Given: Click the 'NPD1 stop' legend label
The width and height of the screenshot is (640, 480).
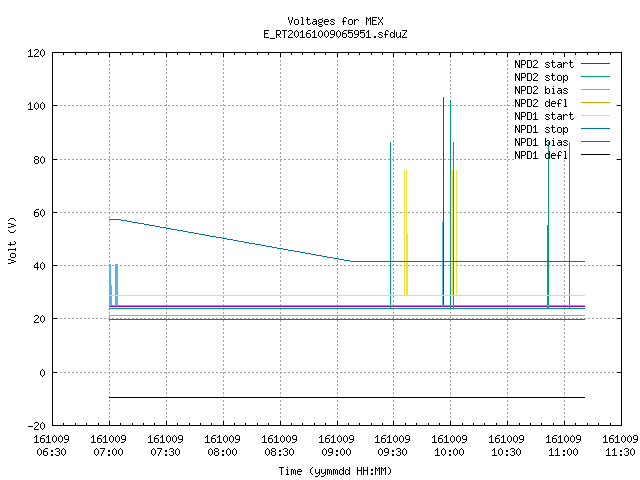Looking at the screenshot, I should pyautogui.click(x=541, y=129).
